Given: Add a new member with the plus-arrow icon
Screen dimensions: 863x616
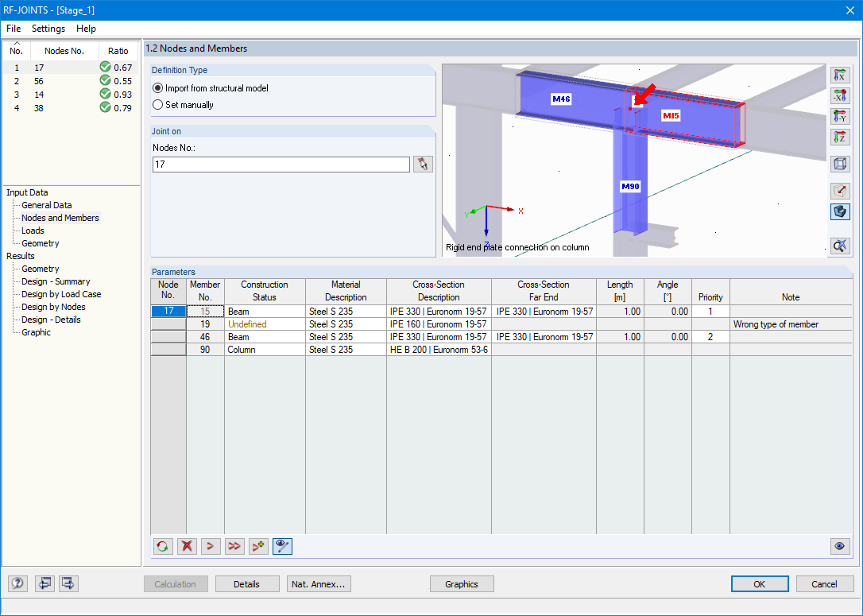Looking at the screenshot, I should (x=257, y=546).
